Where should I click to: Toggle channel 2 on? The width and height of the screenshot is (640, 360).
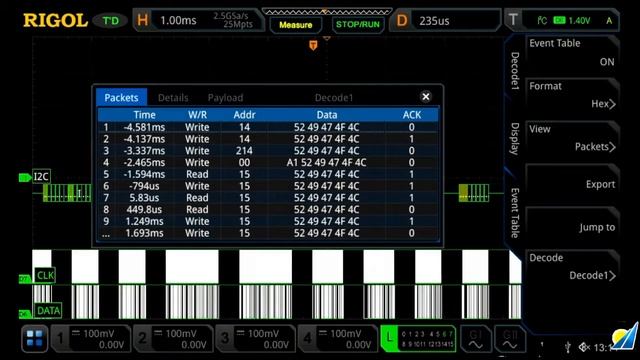click(173, 338)
